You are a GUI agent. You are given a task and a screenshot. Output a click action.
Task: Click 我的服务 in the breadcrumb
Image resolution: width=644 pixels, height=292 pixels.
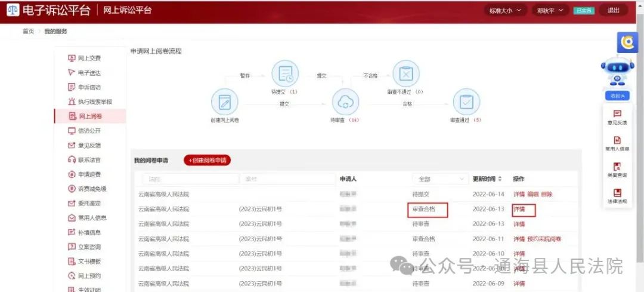[55, 31]
